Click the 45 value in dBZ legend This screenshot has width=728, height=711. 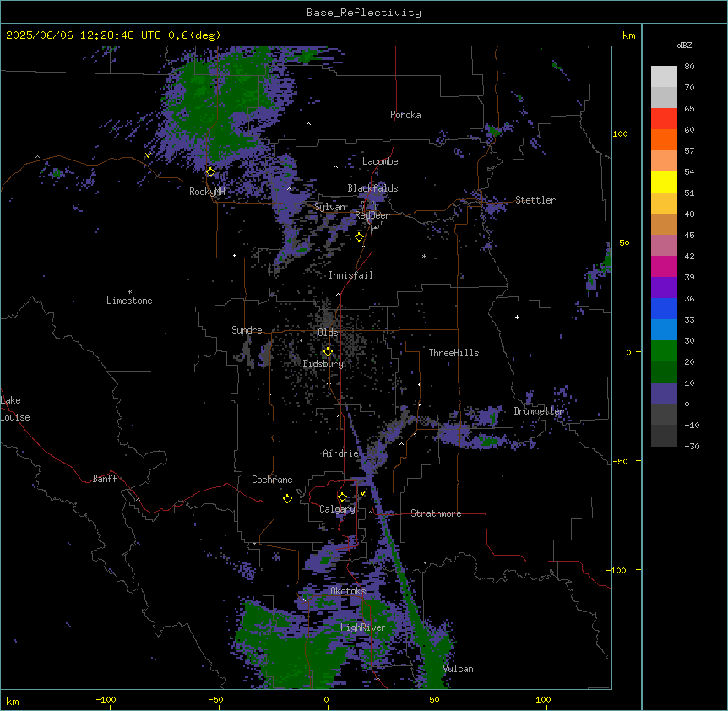(689, 236)
